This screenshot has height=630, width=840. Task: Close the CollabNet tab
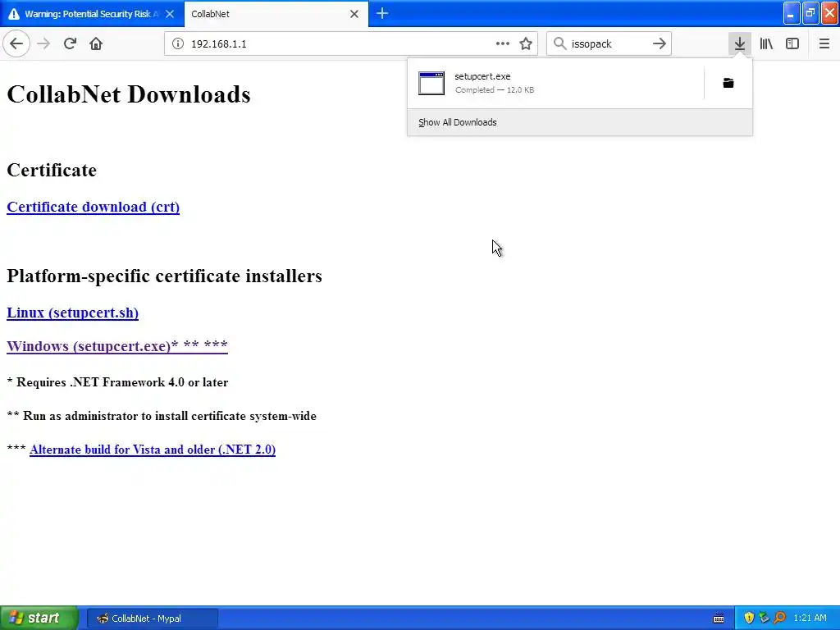354,14
